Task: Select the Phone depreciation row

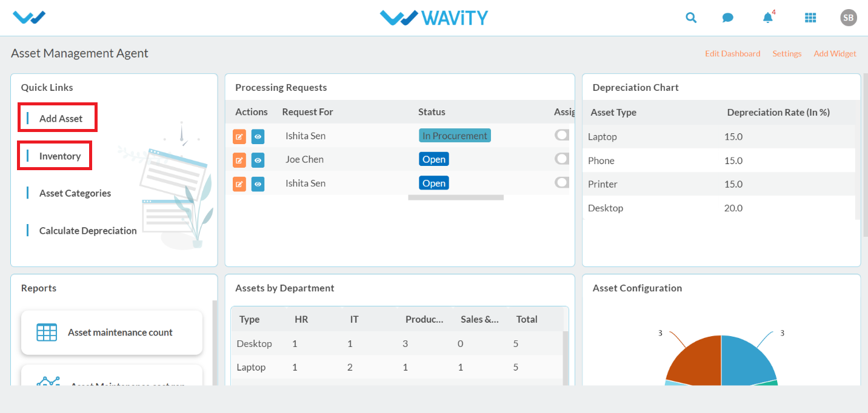Action: click(719, 160)
